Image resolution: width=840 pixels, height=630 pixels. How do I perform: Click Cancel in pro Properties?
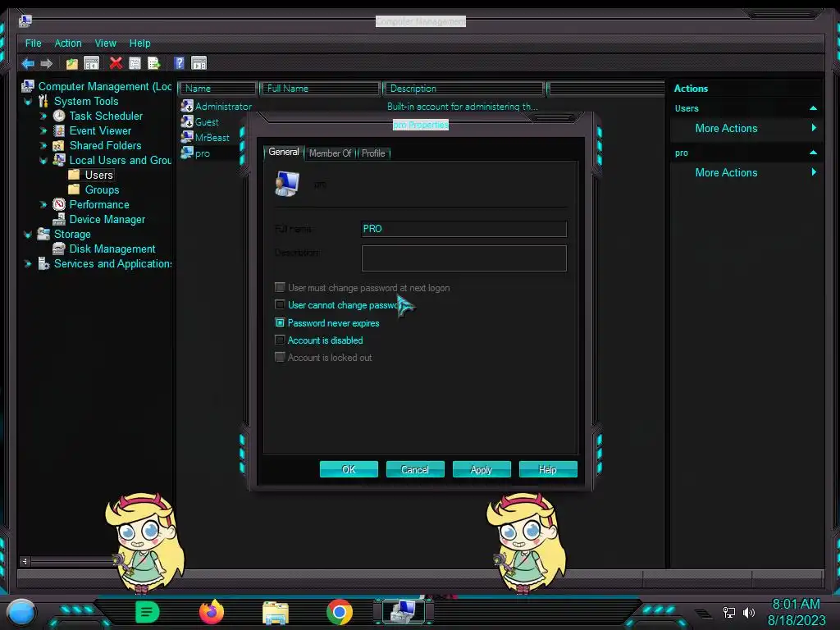pos(415,469)
